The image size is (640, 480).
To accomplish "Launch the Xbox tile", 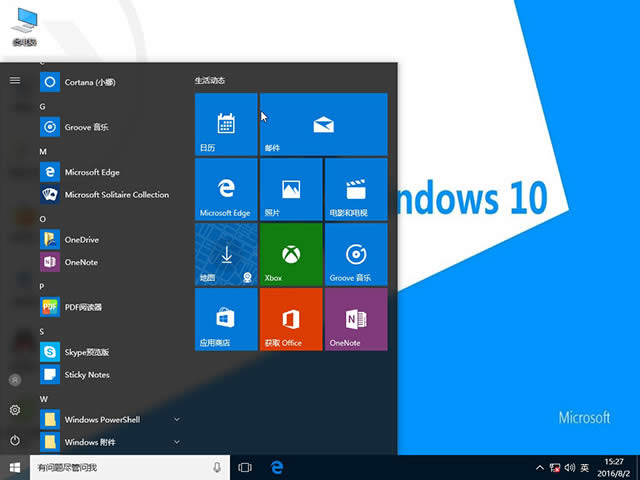I will (x=291, y=254).
